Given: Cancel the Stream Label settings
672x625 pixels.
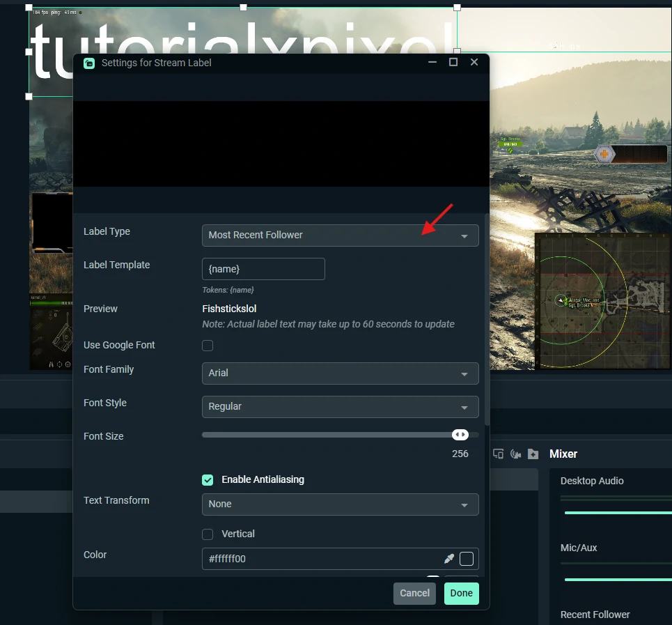Looking at the screenshot, I should point(414,593).
